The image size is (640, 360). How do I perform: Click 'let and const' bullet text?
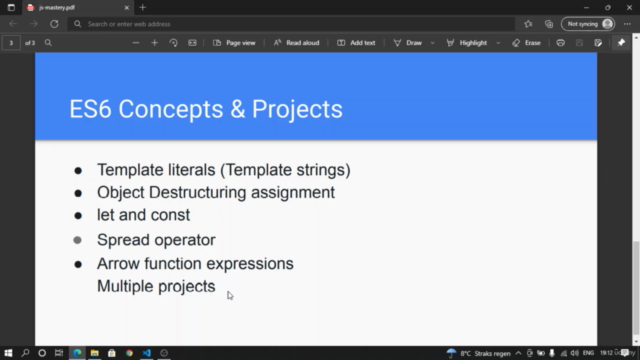143,215
